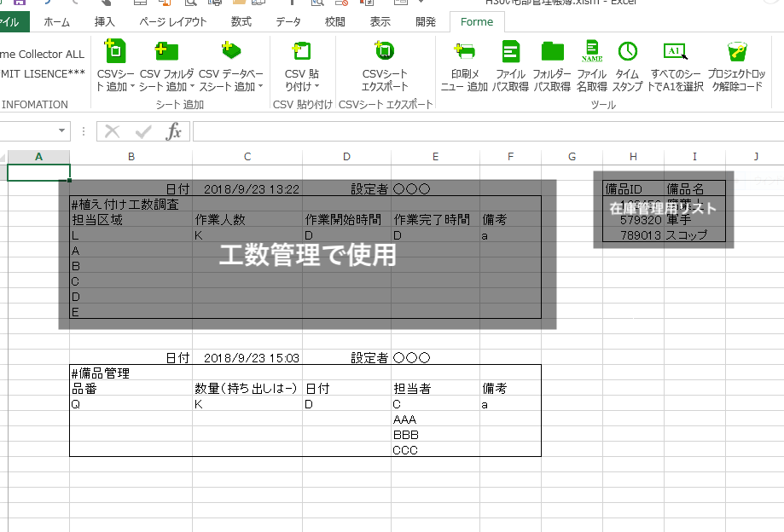Click the formula bar cancel X icon

pos(112,131)
